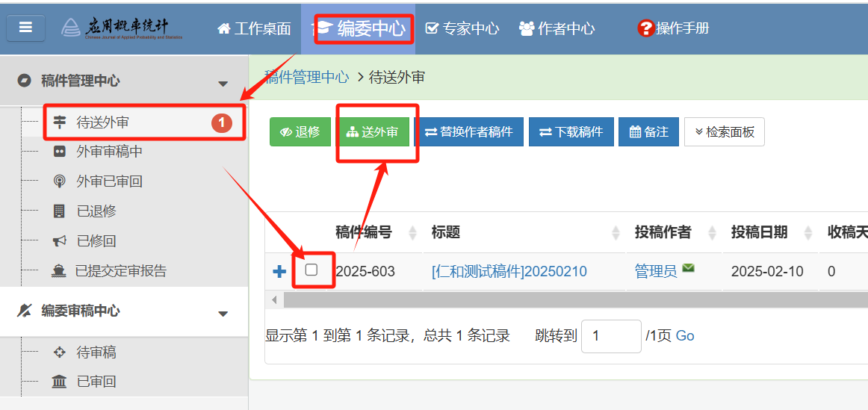The width and height of the screenshot is (868, 410).
Task: Click the Go pagination link
Action: click(x=685, y=336)
